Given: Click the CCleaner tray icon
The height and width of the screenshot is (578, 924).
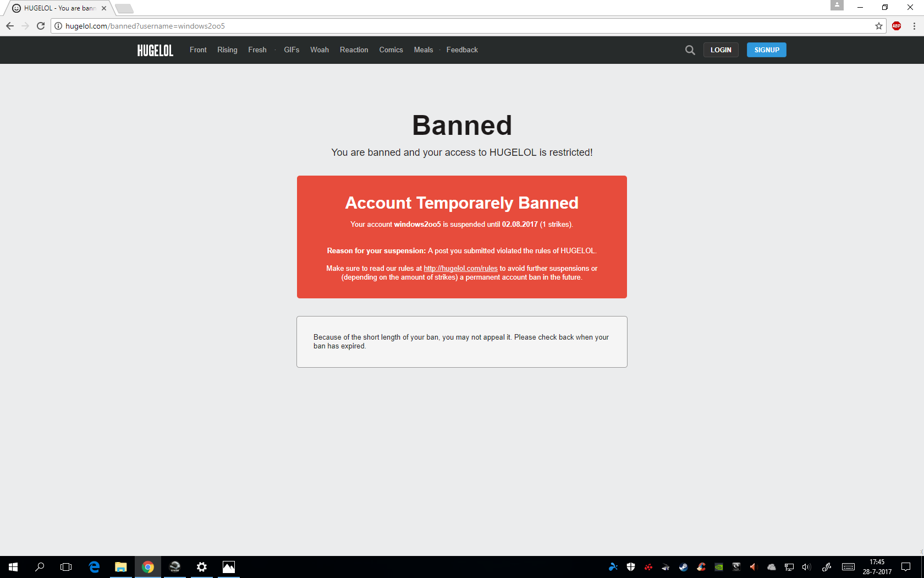Looking at the screenshot, I should pos(701,567).
